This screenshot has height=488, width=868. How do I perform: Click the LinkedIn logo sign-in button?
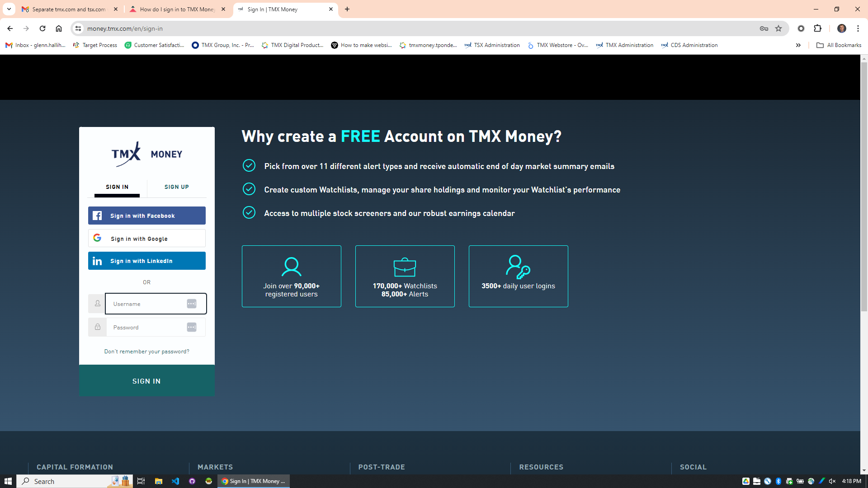(x=97, y=261)
